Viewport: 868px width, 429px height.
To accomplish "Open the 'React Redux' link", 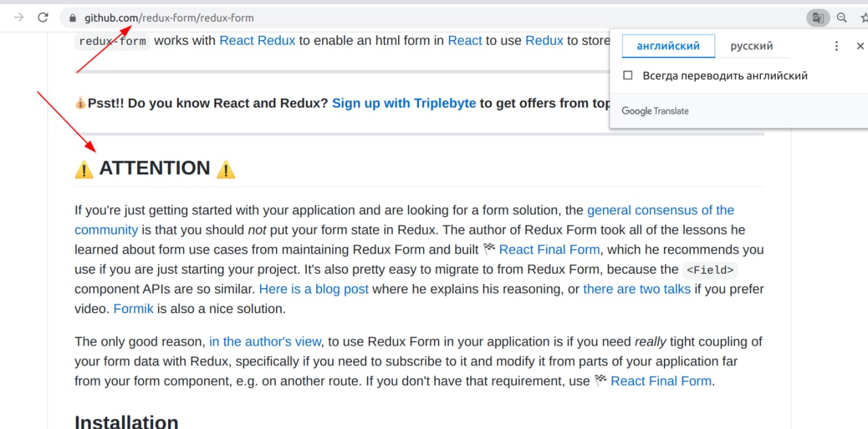I will (x=257, y=41).
